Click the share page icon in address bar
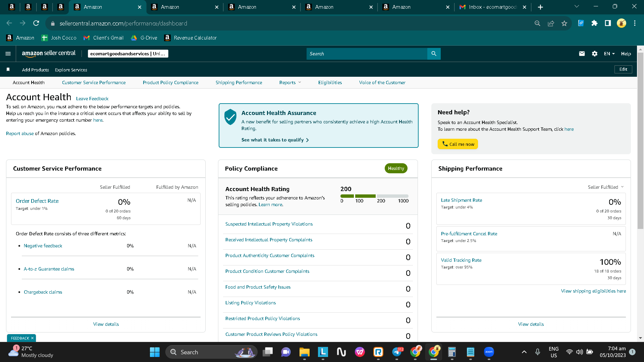The width and height of the screenshot is (644, 362). click(551, 23)
